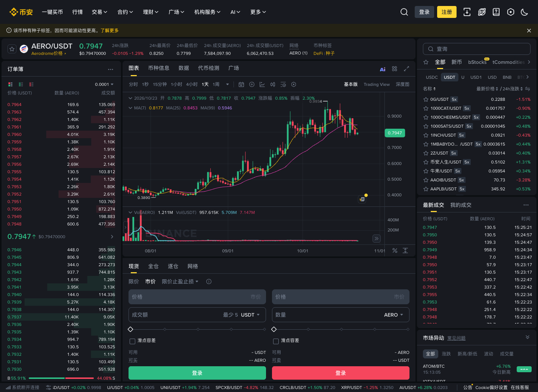Select the 全仓 margin tab
538x392 pixels.
point(153,266)
